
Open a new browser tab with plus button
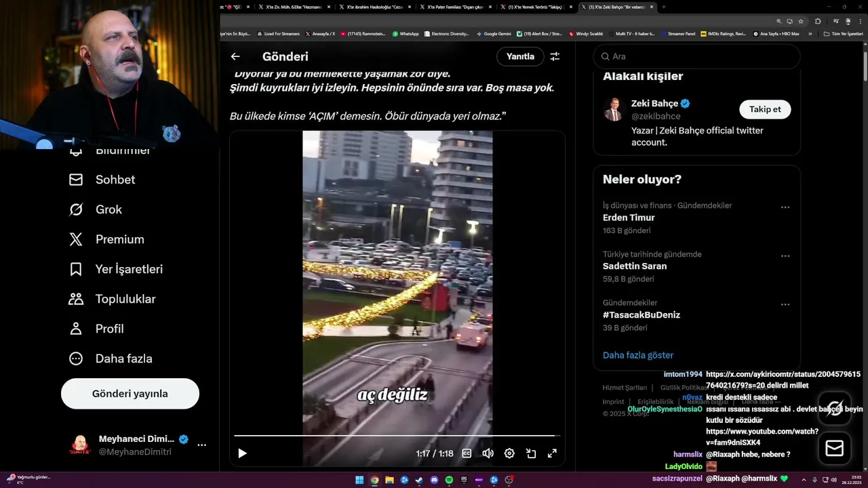(663, 7)
